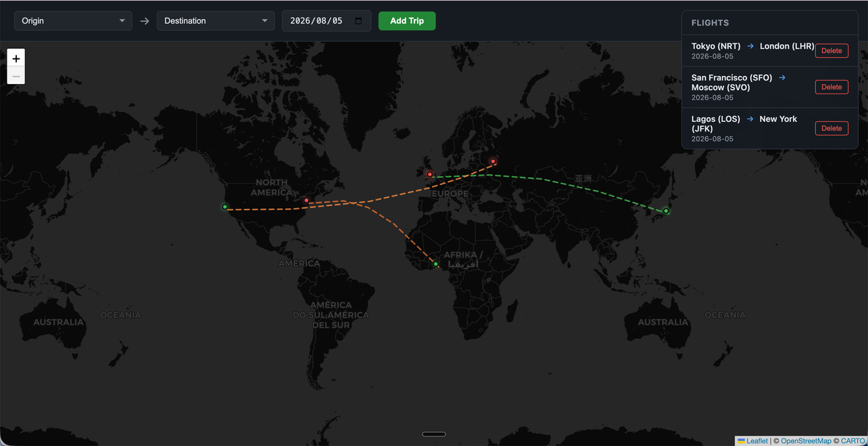868x446 pixels.
Task: Select the San Francisco green map marker
Action: pyautogui.click(x=225, y=207)
